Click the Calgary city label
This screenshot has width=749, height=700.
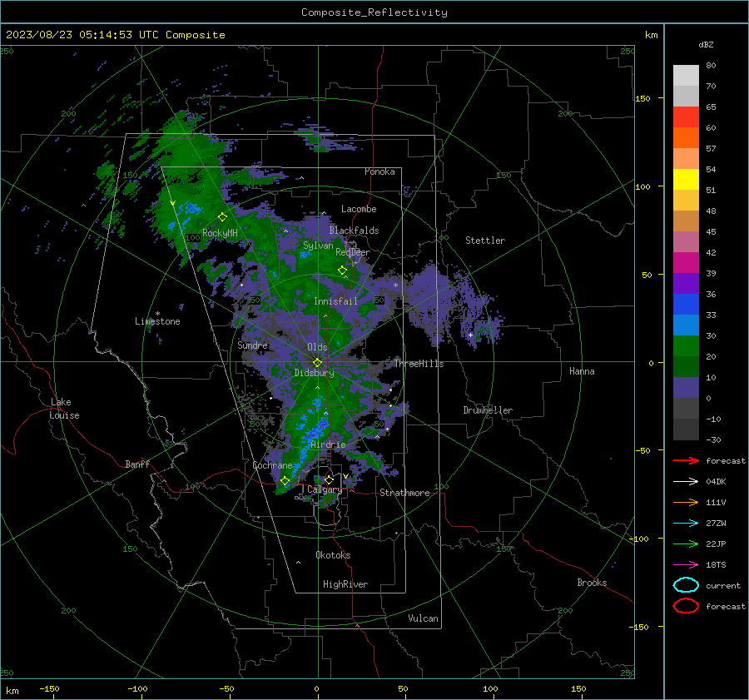coord(325,489)
